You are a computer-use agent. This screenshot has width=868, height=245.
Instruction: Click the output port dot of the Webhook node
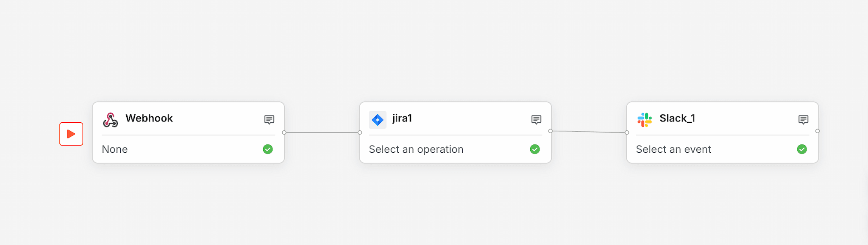point(285,132)
